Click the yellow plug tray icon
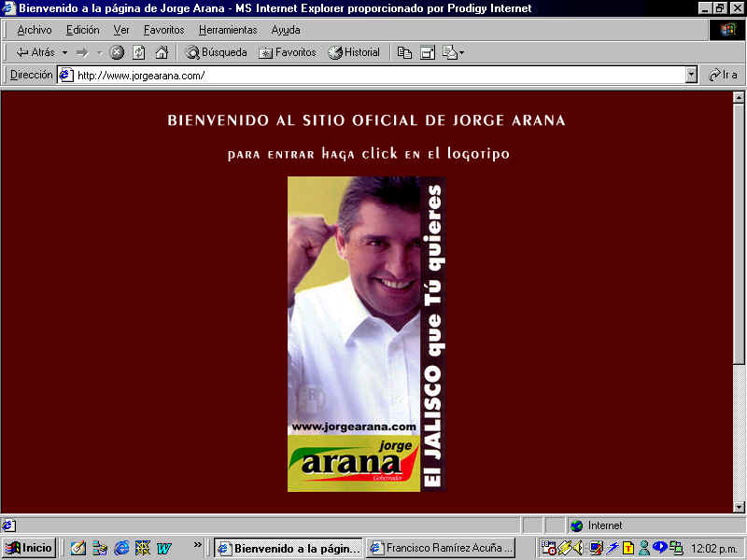The image size is (747, 560). coord(565,548)
